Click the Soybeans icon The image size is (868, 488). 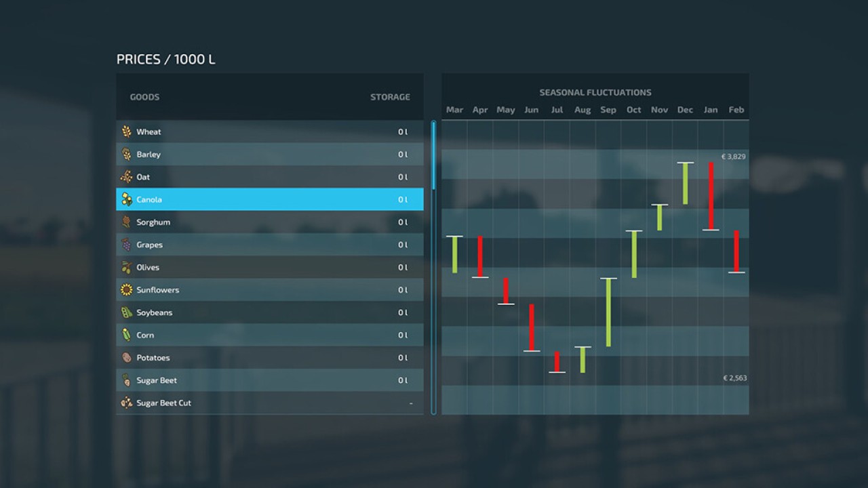126,312
